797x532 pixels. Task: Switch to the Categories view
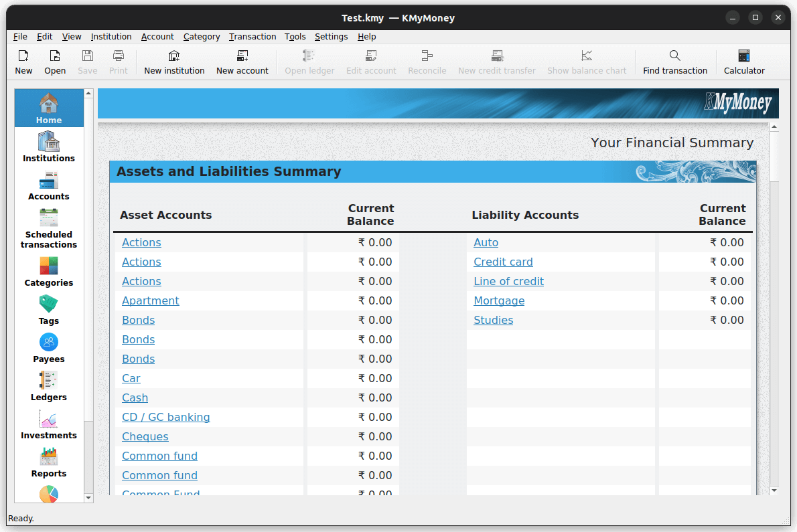48,270
